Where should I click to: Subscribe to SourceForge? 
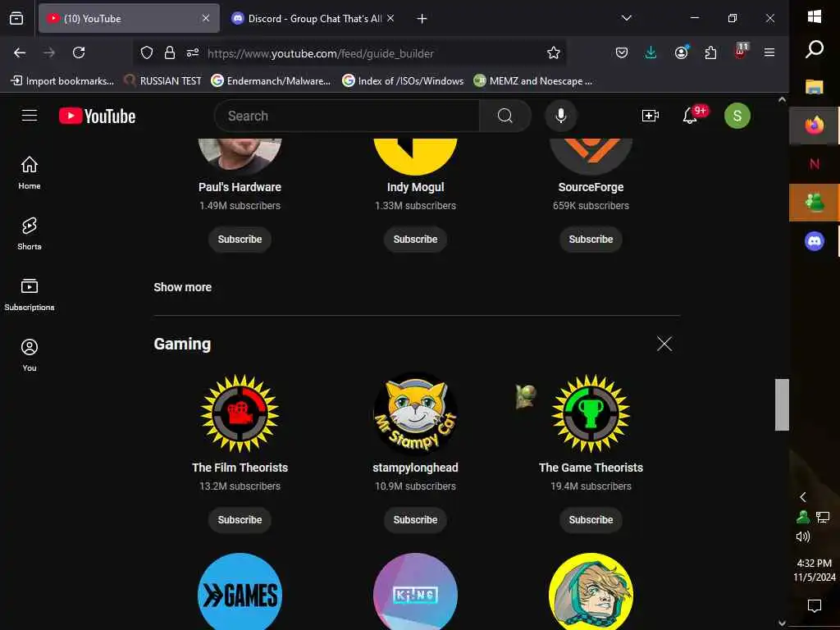(x=591, y=240)
